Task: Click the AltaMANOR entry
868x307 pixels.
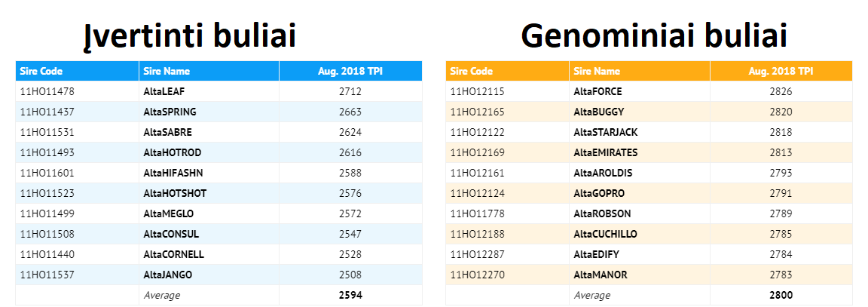Action: pos(600,275)
